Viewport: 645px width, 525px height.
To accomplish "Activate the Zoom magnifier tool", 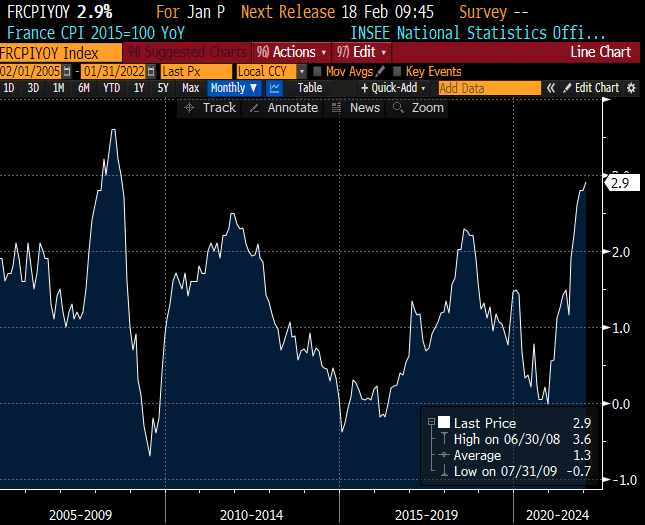I will coord(418,108).
